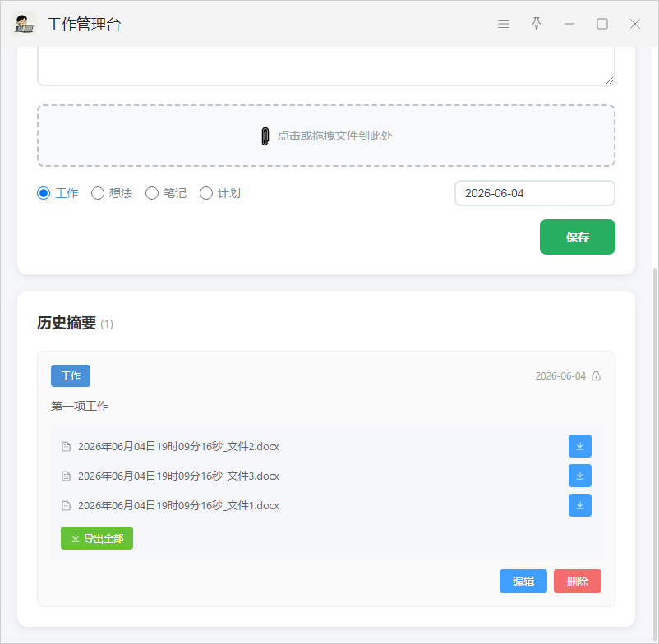
Task: Click the green 保存 button
Action: point(578,237)
